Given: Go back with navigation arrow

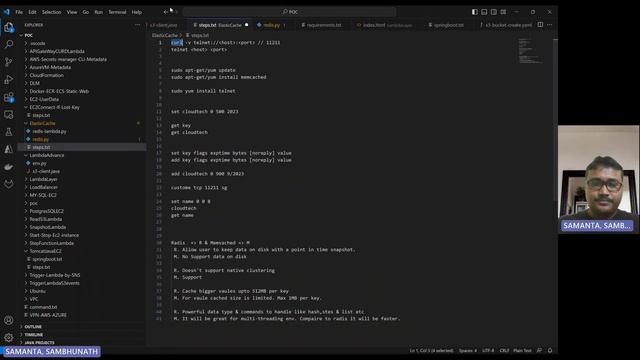Looking at the screenshot, I should (165, 12).
